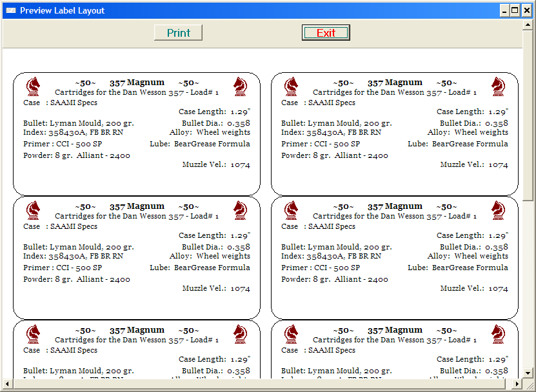536x392 pixels.
Task: Click the "357 Magnum" heading in the bottom-right label
Action: click(x=395, y=331)
